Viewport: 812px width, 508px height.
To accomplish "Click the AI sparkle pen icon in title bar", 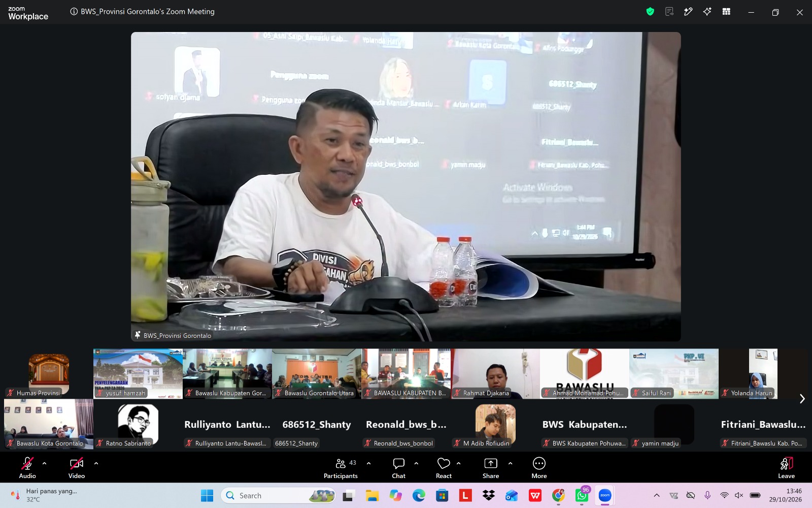I will (x=688, y=12).
